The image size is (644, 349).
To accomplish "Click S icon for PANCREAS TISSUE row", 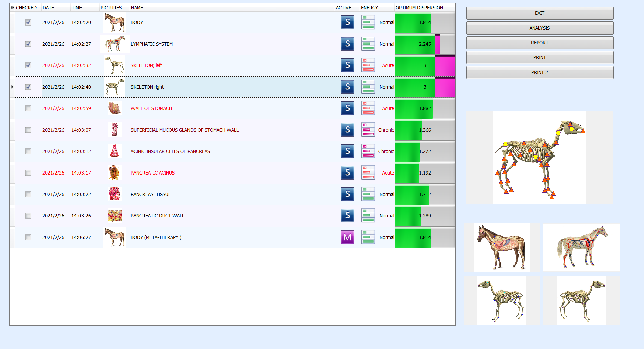I will coord(347,194).
